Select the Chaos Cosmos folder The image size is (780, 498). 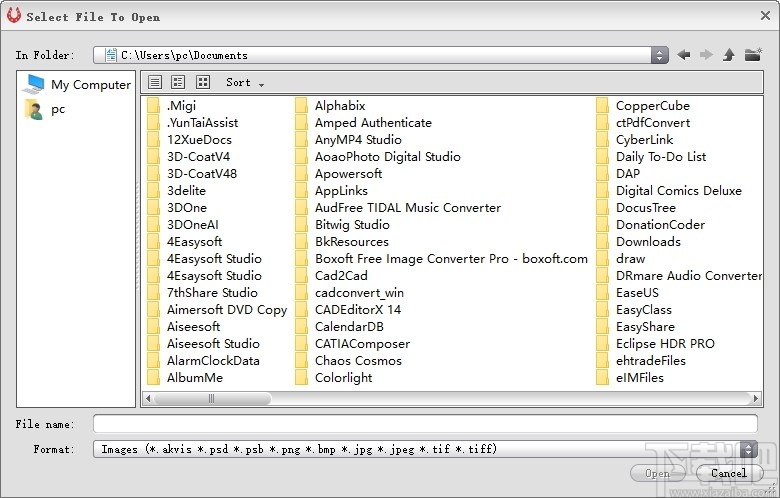coord(349,361)
